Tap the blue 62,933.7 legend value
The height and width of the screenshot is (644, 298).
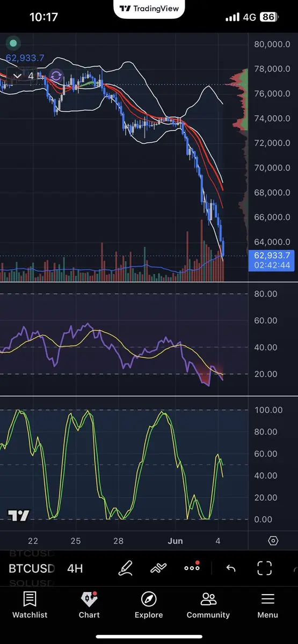click(x=25, y=58)
